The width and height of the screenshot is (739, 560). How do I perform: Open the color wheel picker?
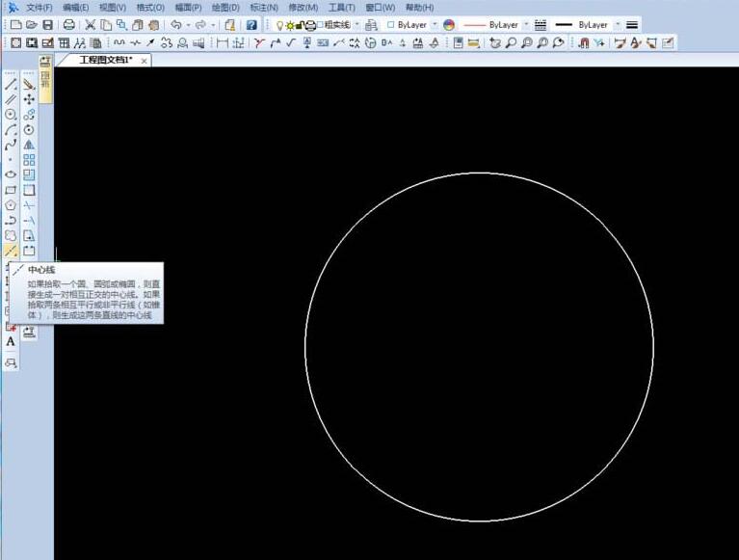(449, 24)
